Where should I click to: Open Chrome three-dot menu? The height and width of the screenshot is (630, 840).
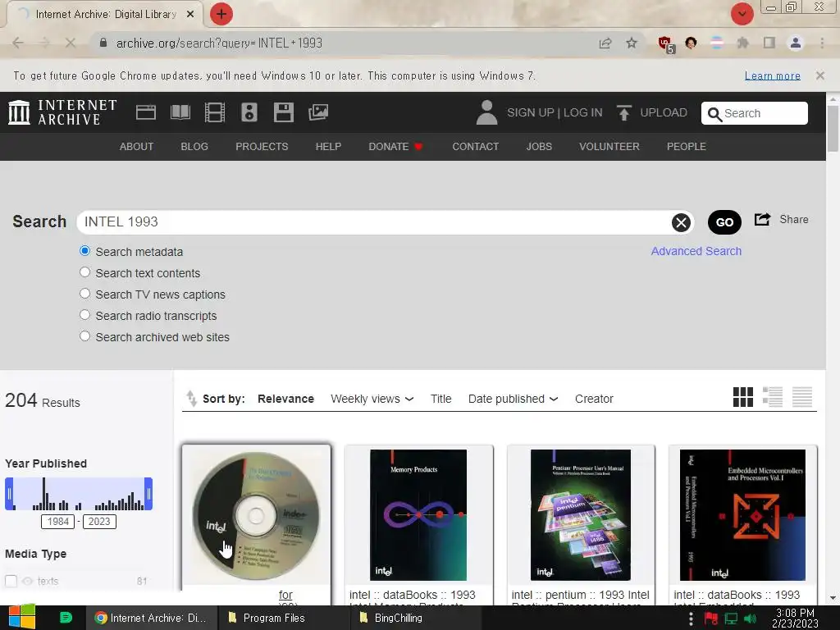point(822,43)
